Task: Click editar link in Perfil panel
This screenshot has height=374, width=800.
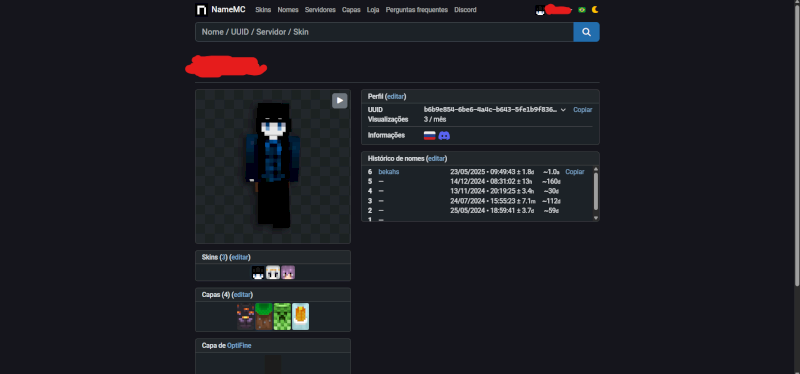Action: pos(396,96)
